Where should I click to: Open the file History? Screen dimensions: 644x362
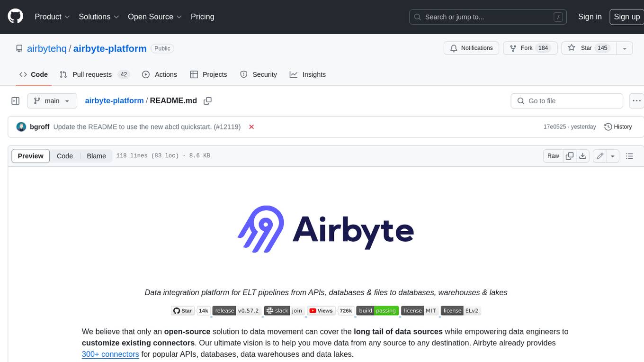(x=618, y=127)
